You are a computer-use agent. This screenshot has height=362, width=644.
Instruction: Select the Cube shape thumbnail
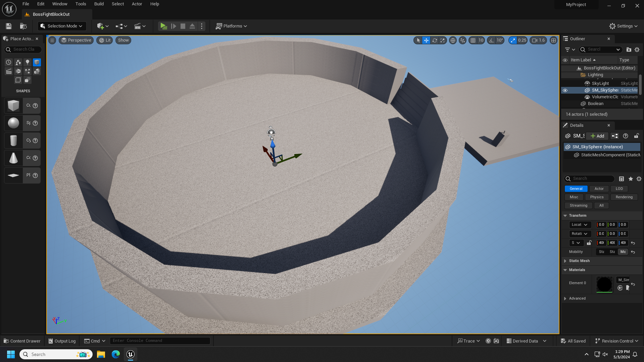tap(13, 106)
